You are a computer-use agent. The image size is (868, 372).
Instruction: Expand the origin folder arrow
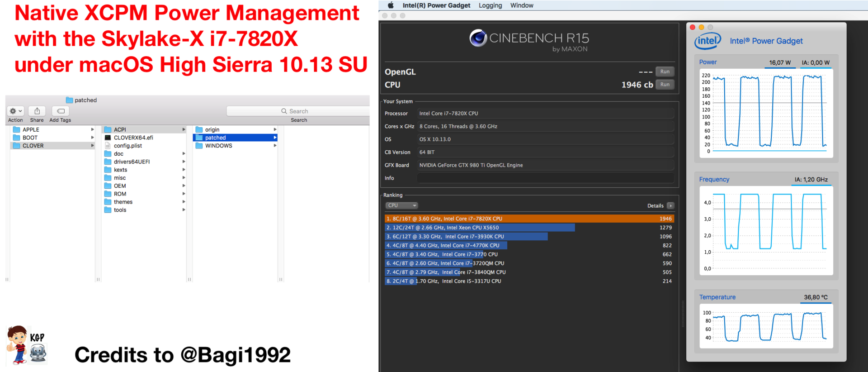275,129
